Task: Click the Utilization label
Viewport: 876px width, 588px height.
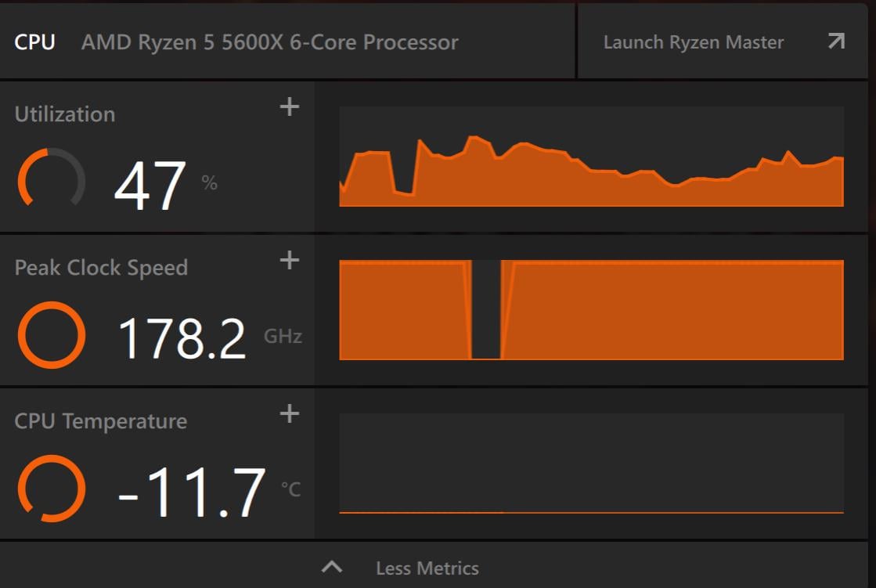Action: pos(65,114)
